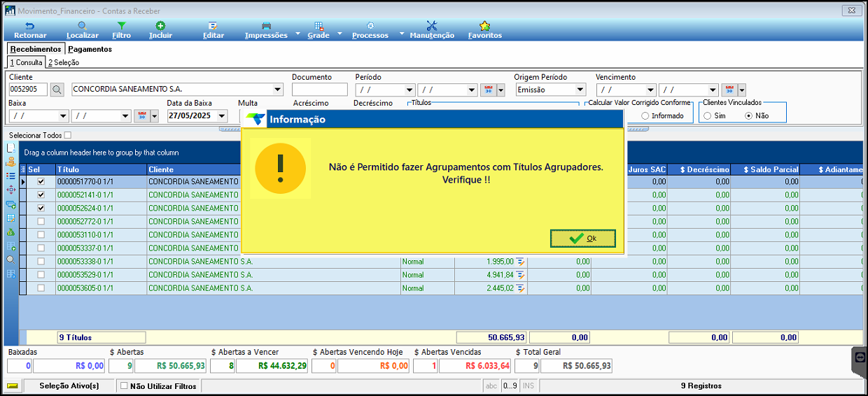Viewport: 868px width, 396px height.
Task: Uncheck Sel for título 0000051770-0
Action: (41, 181)
